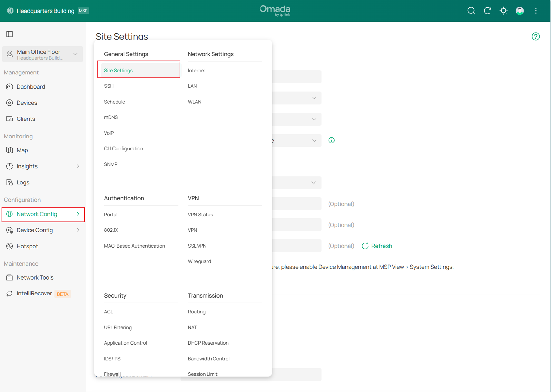
Task: Expand the Insights submenu chevron
Action: pyautogui.click(x=78, y=166)
